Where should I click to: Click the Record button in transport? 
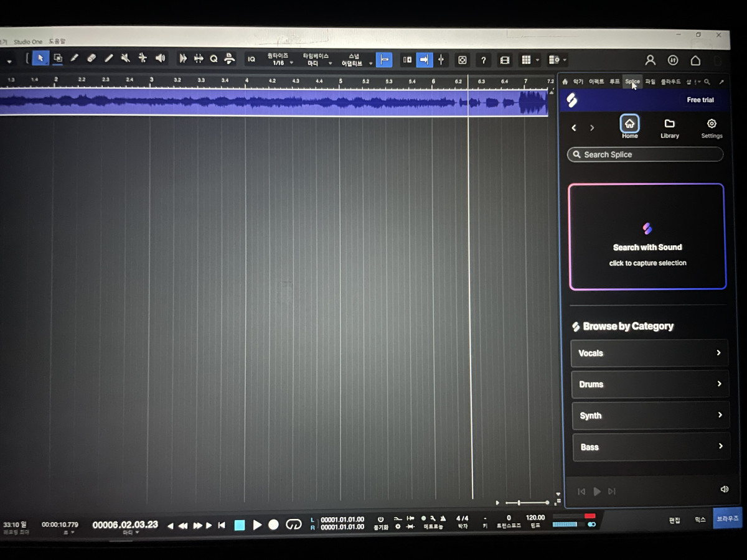(273, 525)
